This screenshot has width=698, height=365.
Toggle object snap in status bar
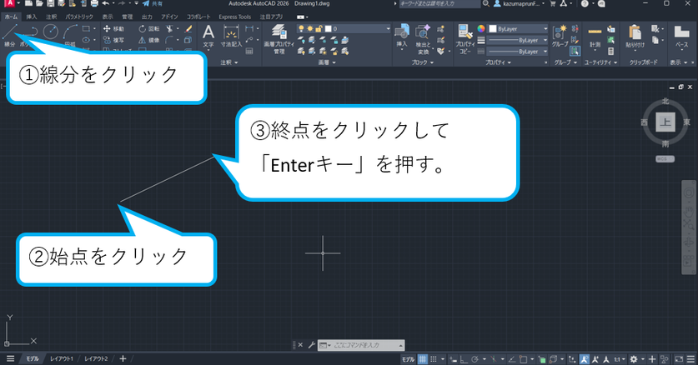[x=524, y=359]
